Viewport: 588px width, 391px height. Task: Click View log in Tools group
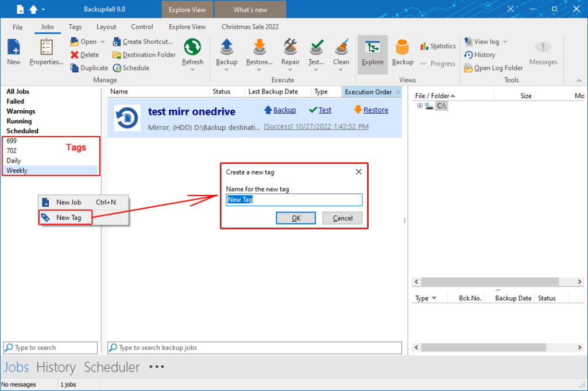(482, 41)
